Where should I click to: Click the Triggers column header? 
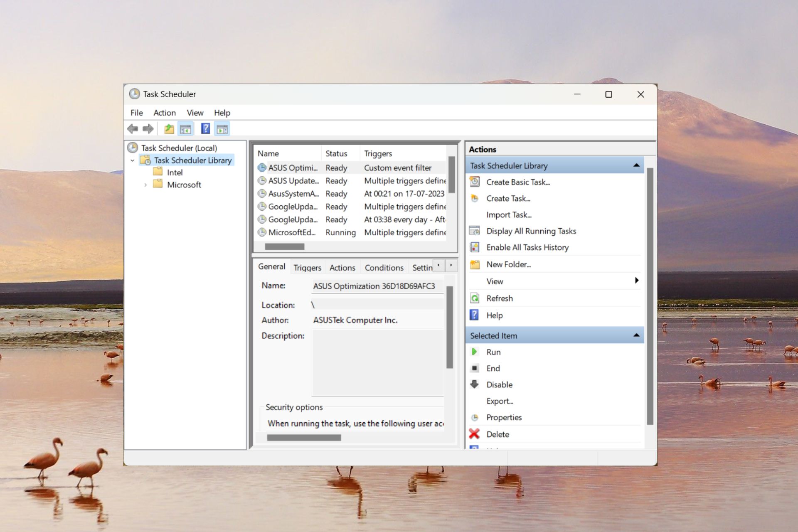click(403, 153)
